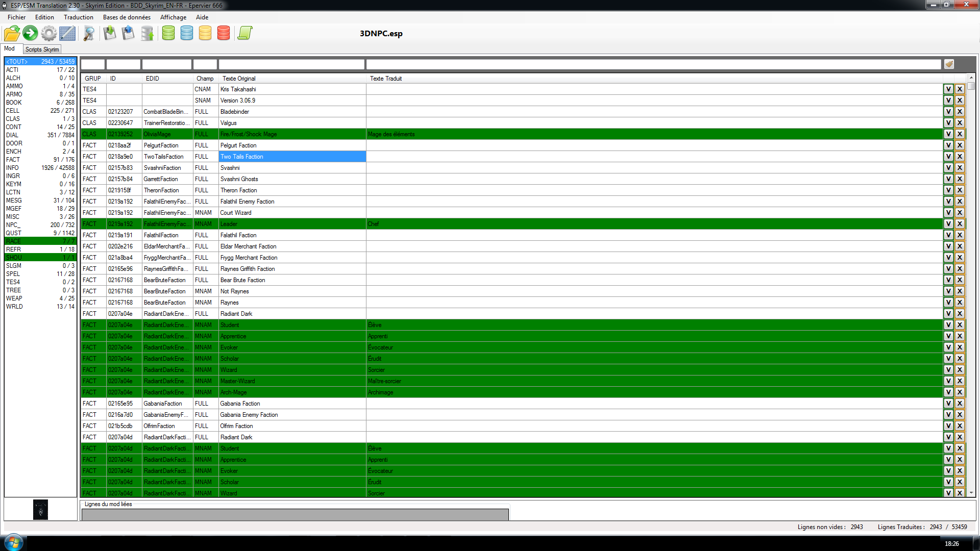Select the WRLD record group
980x551 pixels.
[40, 307]
